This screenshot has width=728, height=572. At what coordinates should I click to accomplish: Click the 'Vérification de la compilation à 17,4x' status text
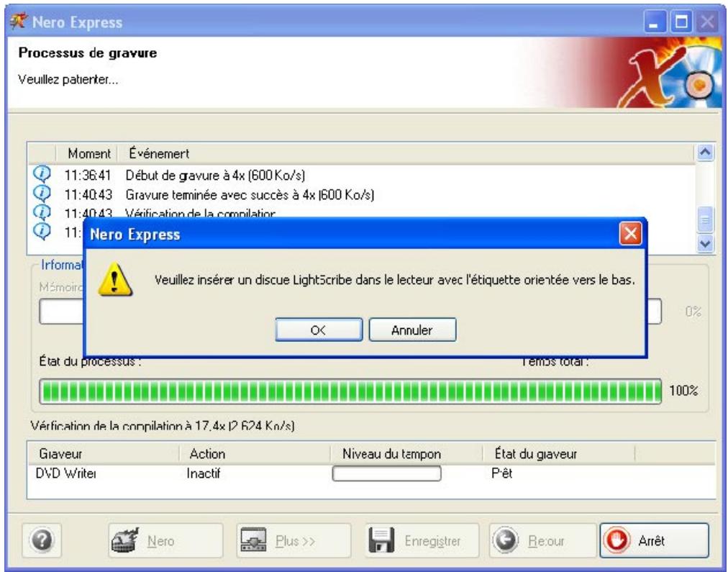[x=163, y=426]
